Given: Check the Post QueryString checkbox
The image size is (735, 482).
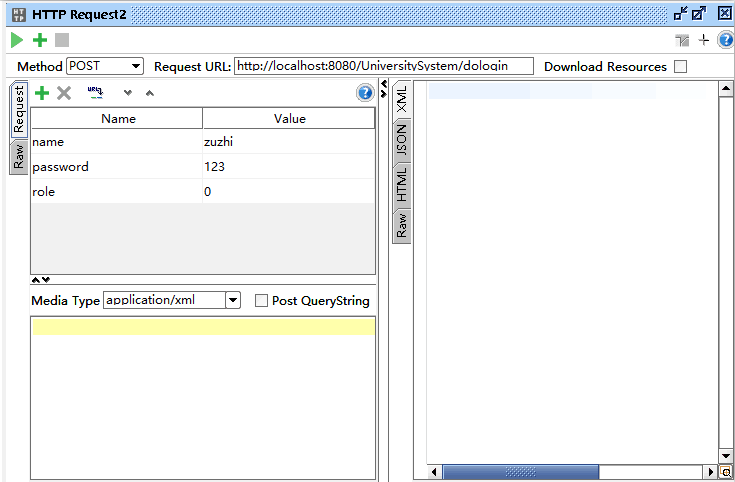Looking at the screenshot, I should click(261, 301).
